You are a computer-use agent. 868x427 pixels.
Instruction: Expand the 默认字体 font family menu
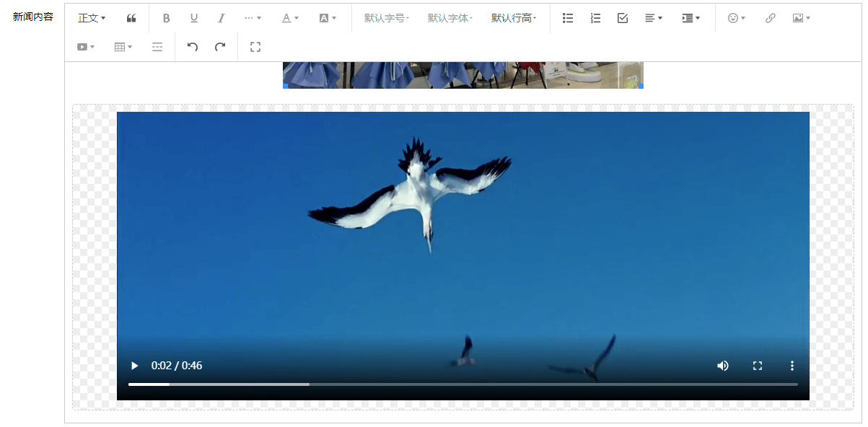point(450,18)
